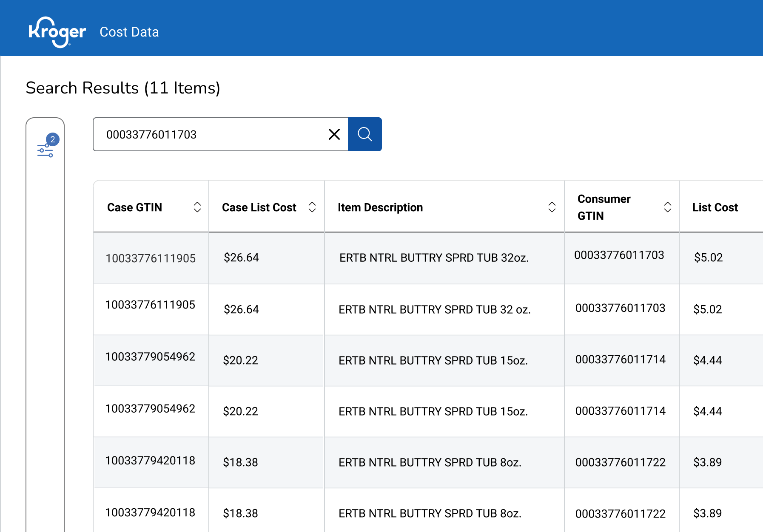Viewport: 763px width, 532px height.
Task: Select third row Case GTIN 10033779054962
Action: tap(150, 357)
